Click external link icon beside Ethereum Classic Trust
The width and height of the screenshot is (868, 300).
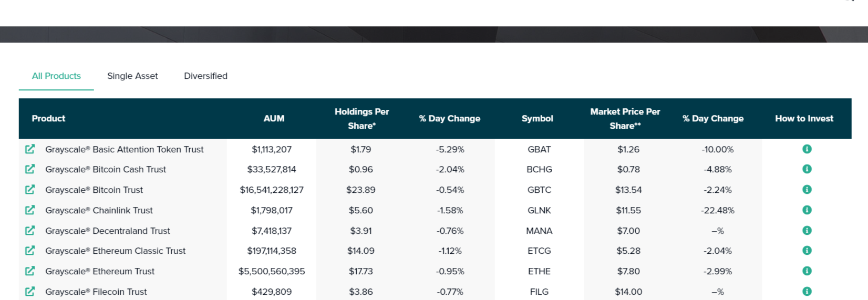coord(30,251)
